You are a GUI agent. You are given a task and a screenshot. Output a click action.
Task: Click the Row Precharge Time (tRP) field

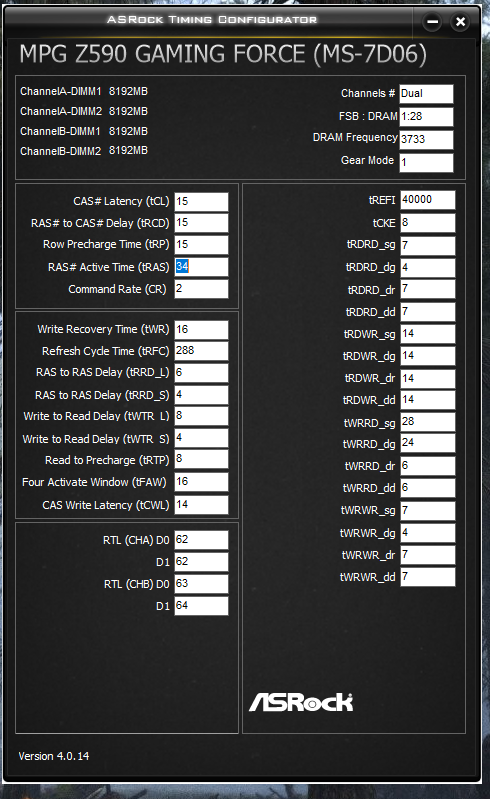tap(201, 245)
